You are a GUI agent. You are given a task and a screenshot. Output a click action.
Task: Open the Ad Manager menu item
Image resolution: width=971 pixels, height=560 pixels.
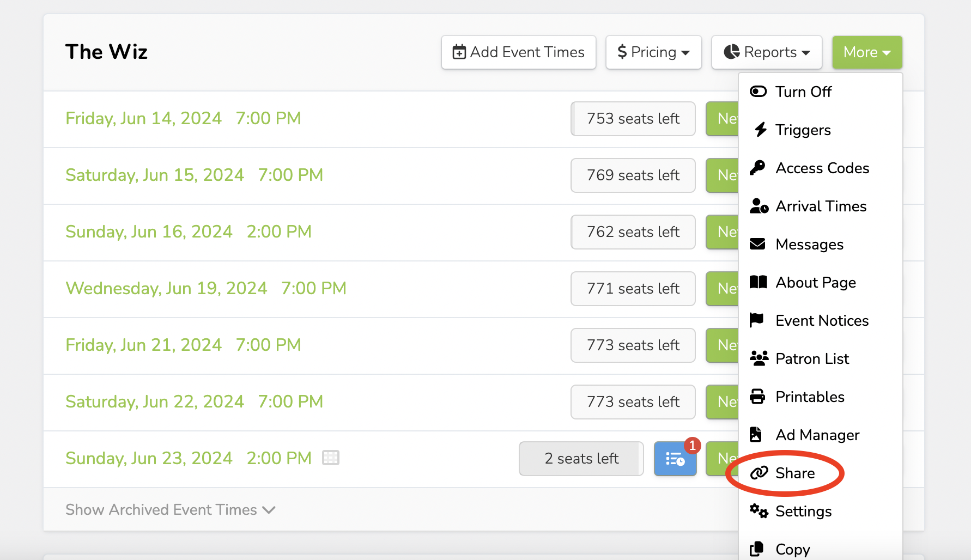(817, 435)
